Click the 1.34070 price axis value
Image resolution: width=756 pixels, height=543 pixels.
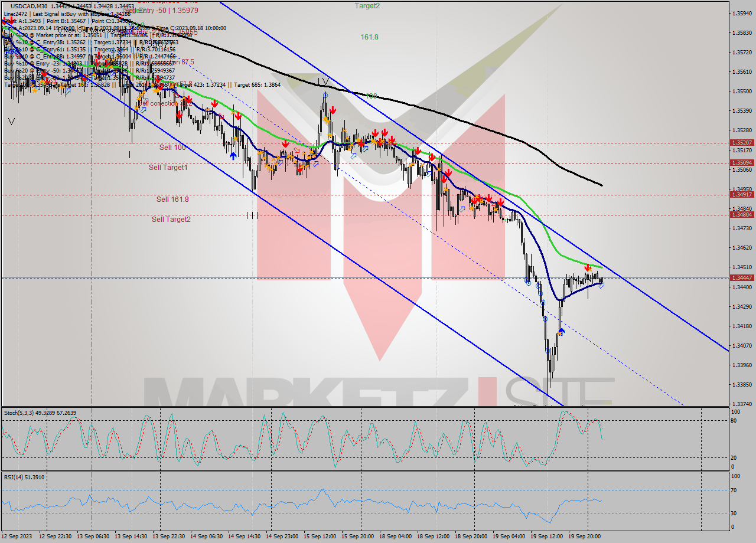[742, 345]
